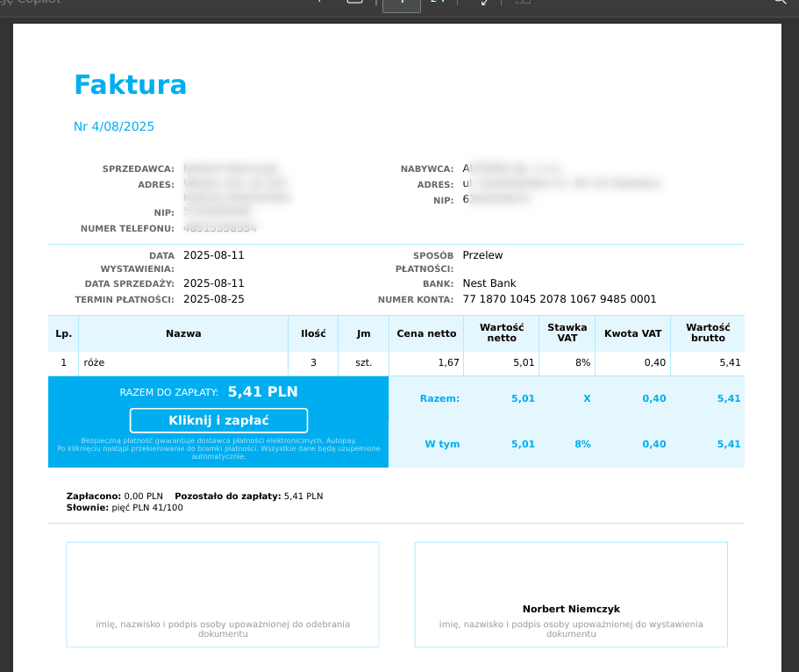
Task: Click the "Faktura" invoice heading
Action: click(x=130, y=85)
